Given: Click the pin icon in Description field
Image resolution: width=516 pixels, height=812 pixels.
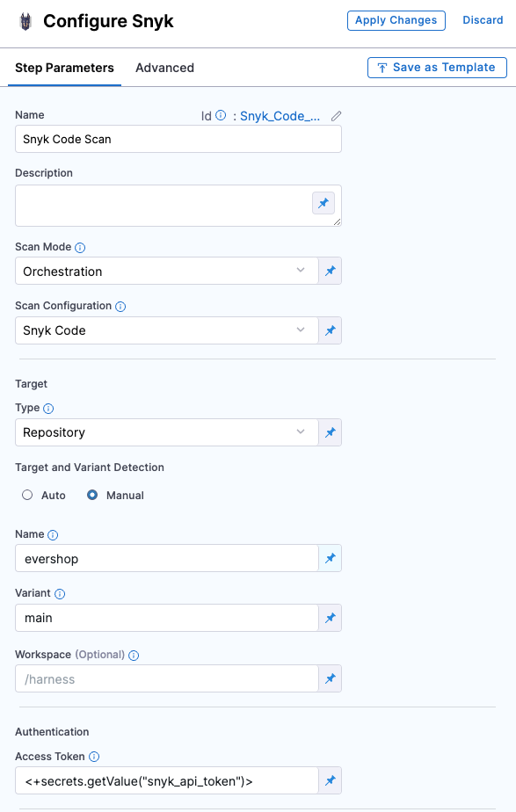Looking at the screenshot, I should 323,203.
